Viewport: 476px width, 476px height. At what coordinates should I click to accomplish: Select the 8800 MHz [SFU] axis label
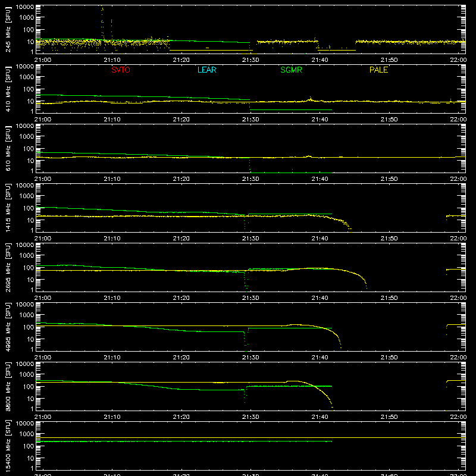pos(8,386)
